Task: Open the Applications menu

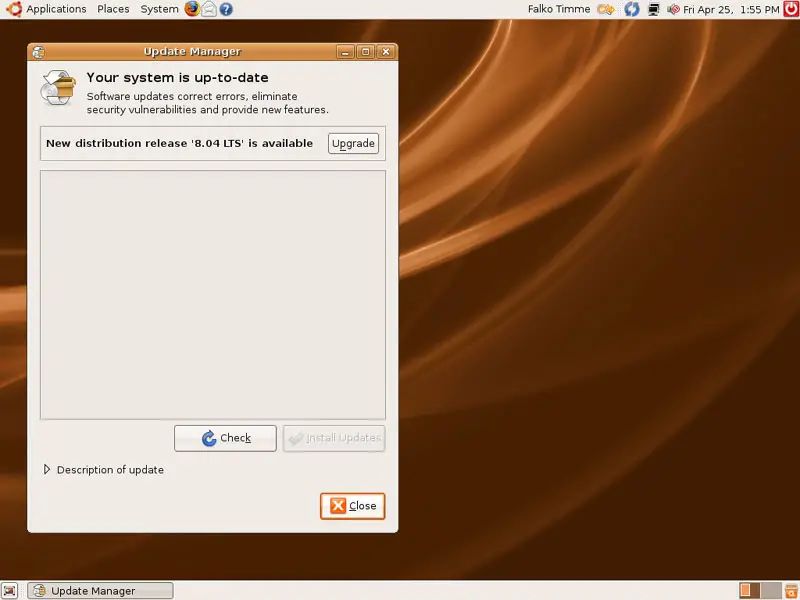Action: coord(56,9)
